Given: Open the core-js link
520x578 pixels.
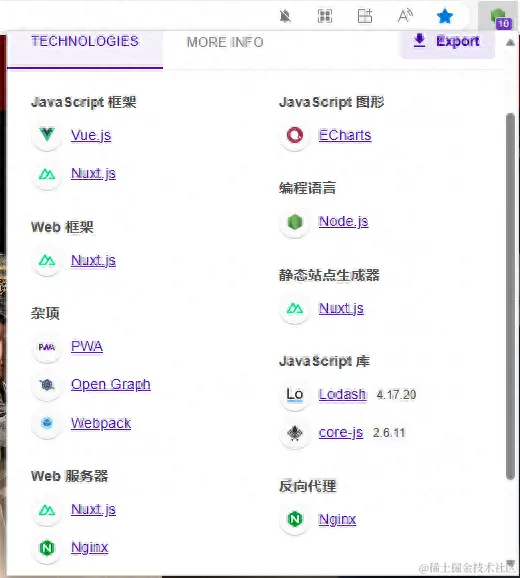Looking at the screenshot, I should coord(341,433).
